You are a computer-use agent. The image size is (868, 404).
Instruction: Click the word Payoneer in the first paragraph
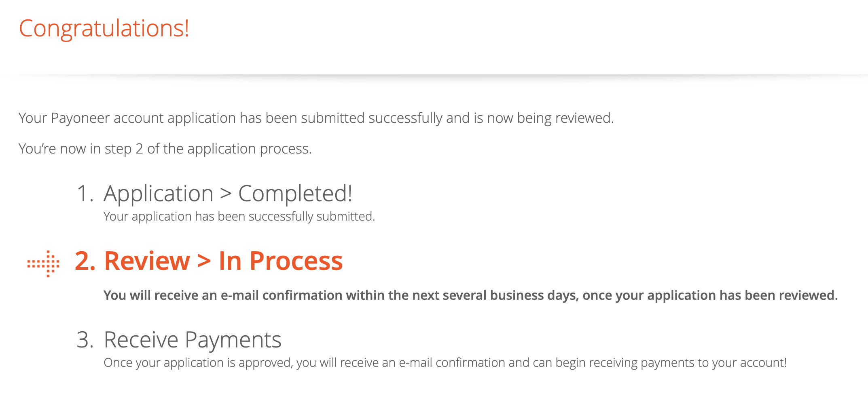80,118
